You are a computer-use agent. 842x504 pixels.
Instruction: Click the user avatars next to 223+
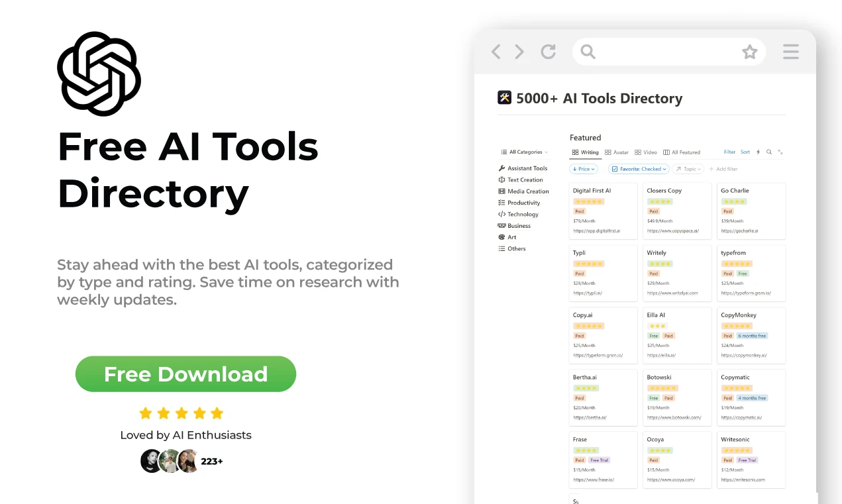coord(170,461)
